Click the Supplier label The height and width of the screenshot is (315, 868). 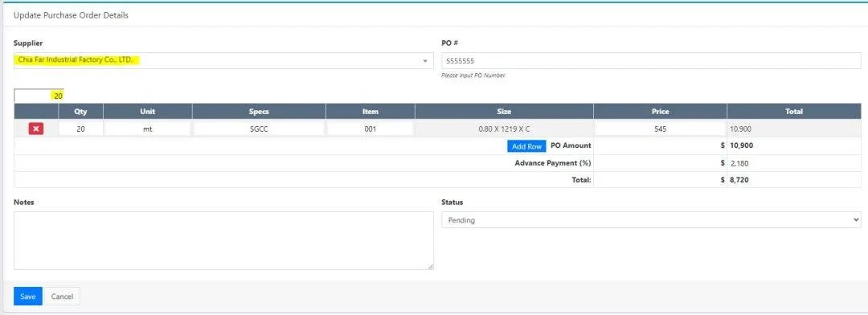click(x=28, y=43)
